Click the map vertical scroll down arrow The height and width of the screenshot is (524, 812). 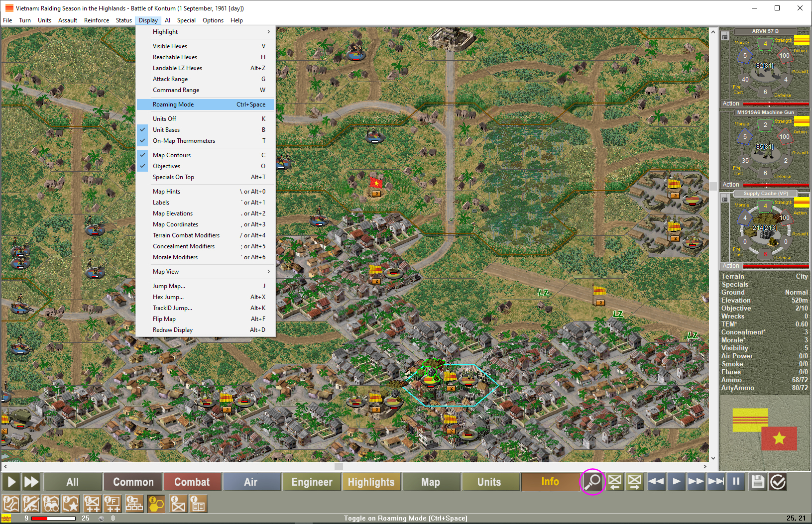(x=713, y=458)
